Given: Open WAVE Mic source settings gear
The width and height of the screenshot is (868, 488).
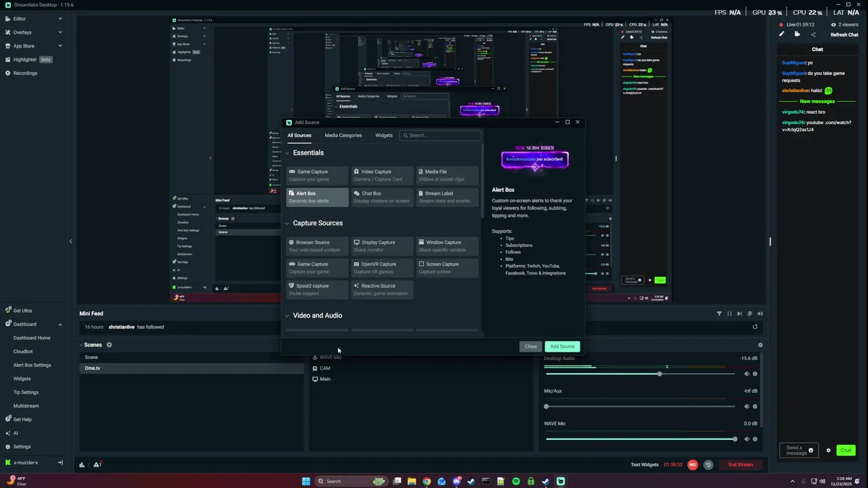Looking at the screenshot, I should 755,439.
